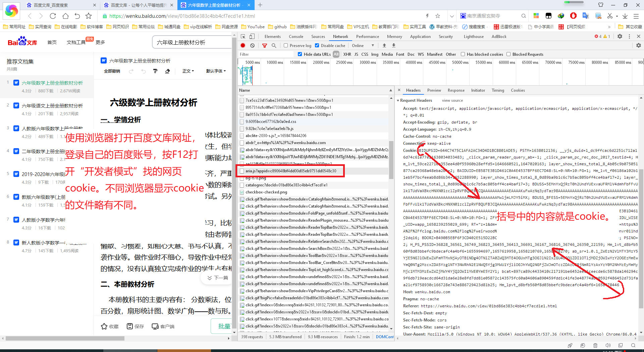Screen dimensions: 644x352
Task: Toggle the Hide data URLs checkbox
Action: [300, 54]
